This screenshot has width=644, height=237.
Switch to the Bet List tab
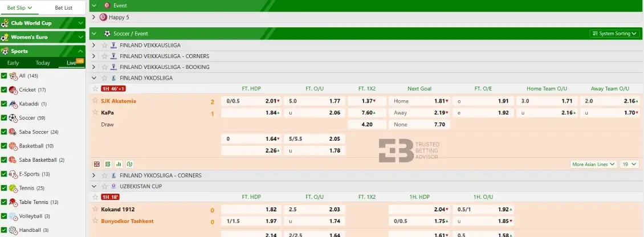pyautogui.click(x=64, y=8)
